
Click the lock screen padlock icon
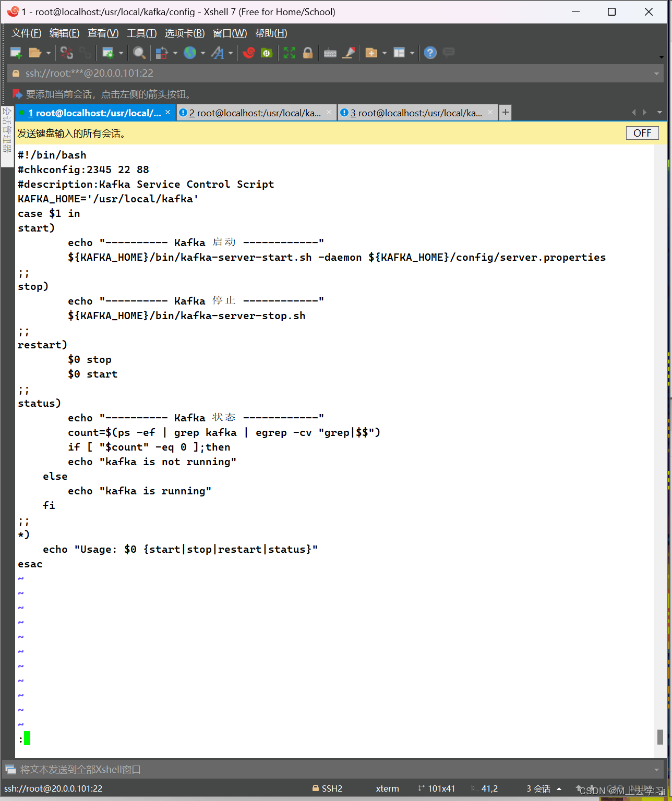308,53
